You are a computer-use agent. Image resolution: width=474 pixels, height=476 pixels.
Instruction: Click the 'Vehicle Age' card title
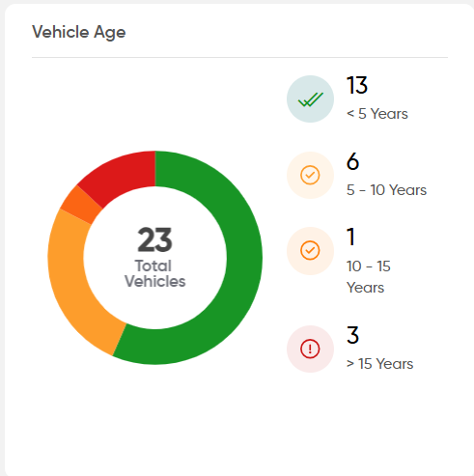[x=79, y=33]
